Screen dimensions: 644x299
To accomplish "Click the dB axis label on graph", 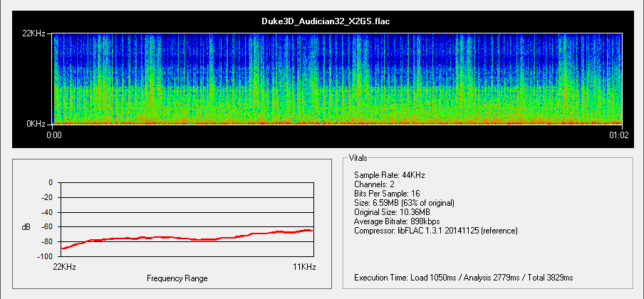I will point(26,227).
